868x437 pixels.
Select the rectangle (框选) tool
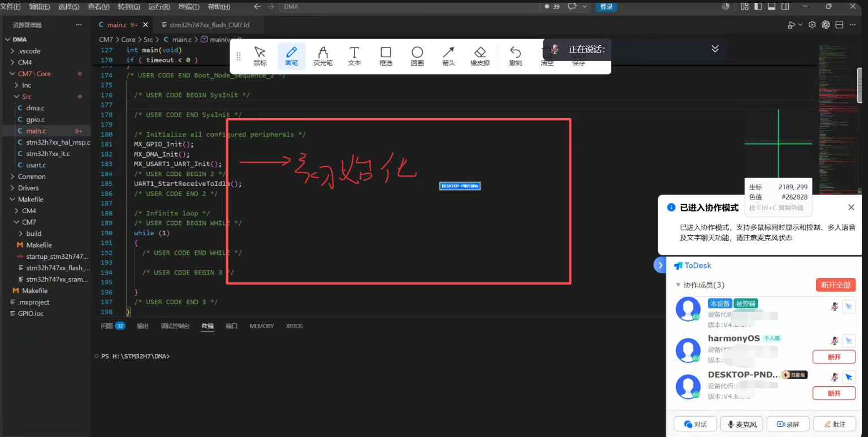[x=386, y=56]
